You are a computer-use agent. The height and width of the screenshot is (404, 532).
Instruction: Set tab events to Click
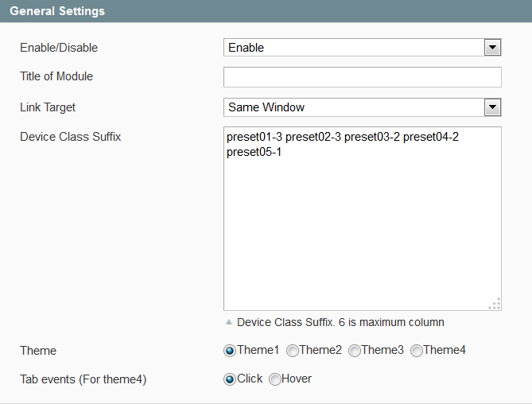230,379
